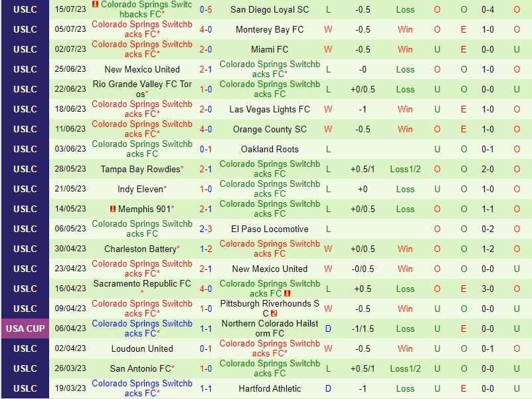Image resolution: width=532 pixels, height=399 pixels.
Task: Click USLC label in the 15/07/23 row
Action: pyautogui.click(x=25, y=9)
